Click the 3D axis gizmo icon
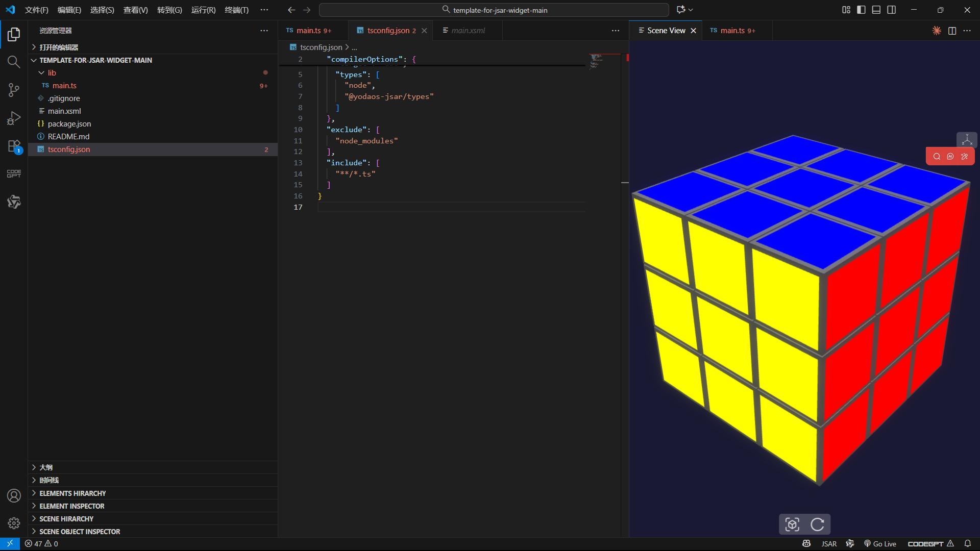The width and height of the screenshot is (980, 551). tap(967, 139)
